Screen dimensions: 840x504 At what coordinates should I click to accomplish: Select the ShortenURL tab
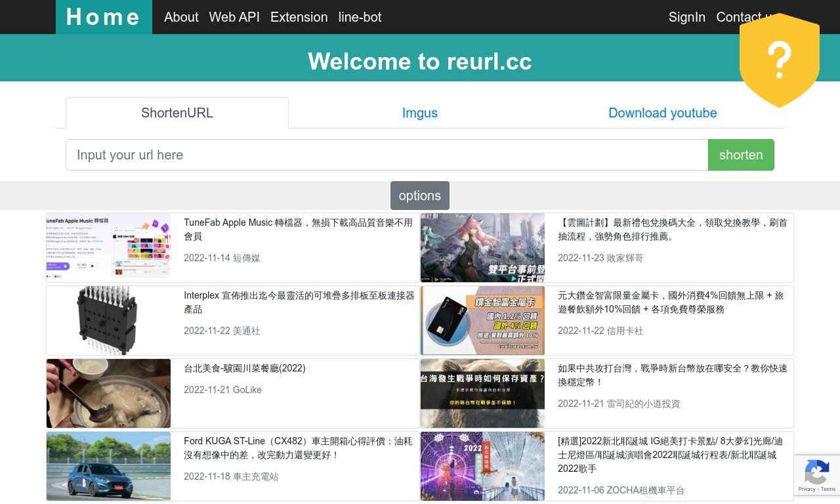[x=177, y=113]
